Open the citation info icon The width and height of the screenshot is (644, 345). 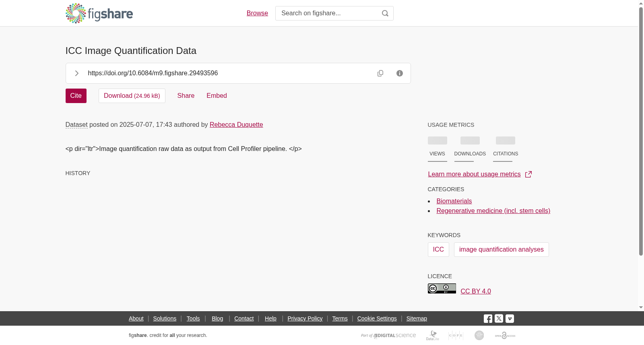point(400,73)
